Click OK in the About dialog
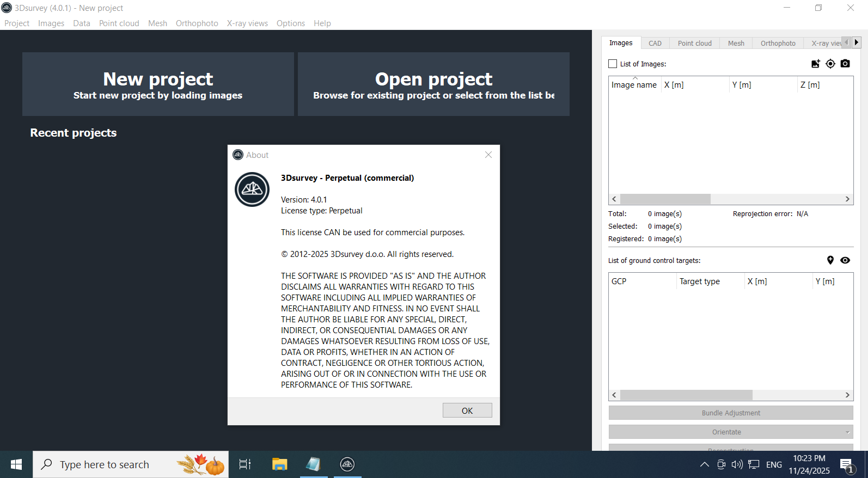 pos(467,410)
